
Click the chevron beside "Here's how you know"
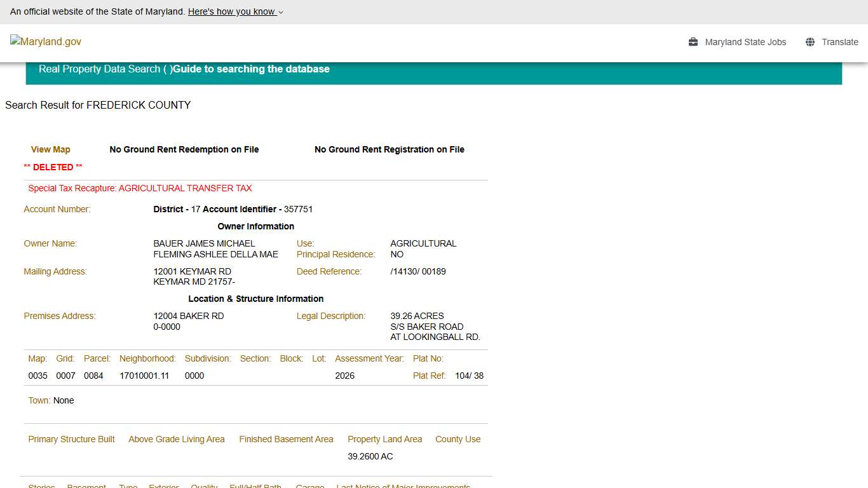(x=280, y=12)
